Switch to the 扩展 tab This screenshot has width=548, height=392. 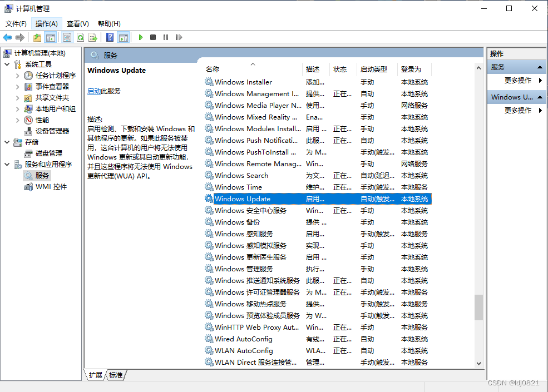(95, 375)
